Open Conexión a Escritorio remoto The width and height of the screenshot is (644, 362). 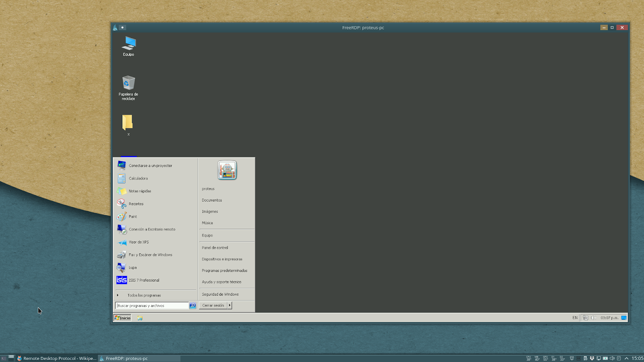152,229
